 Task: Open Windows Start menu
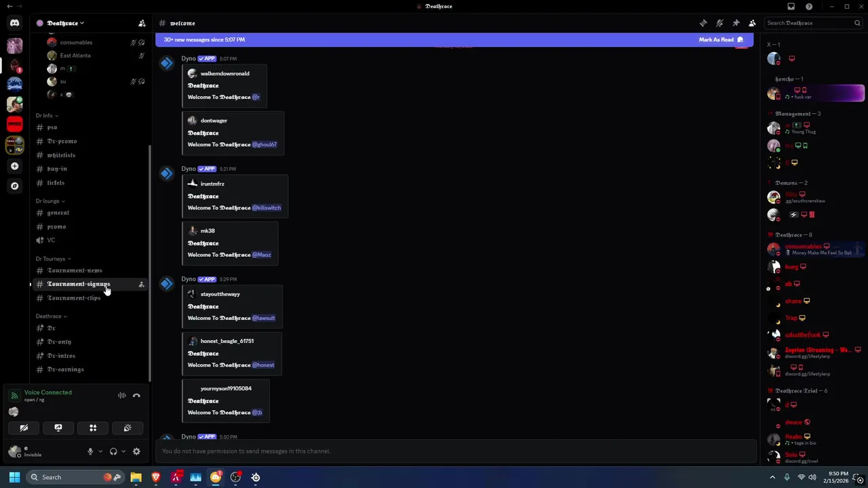pyautogui.click(x=14, y=477)
